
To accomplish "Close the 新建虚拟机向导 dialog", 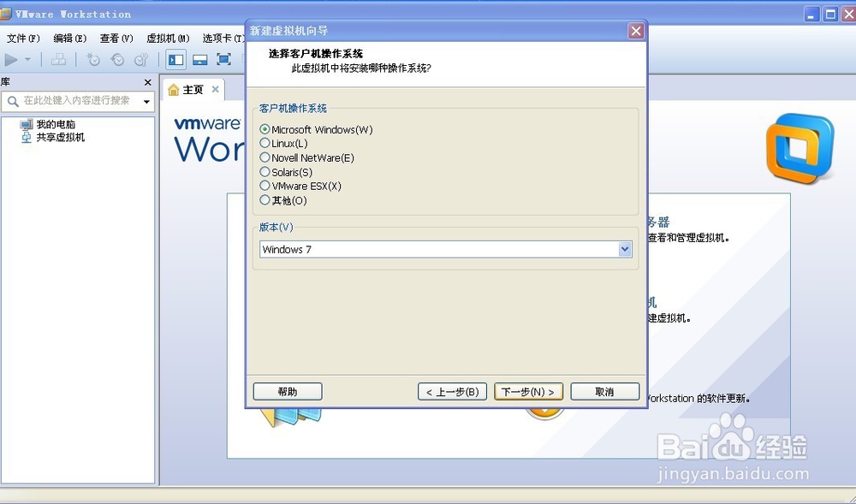I will tap(636, 31).
